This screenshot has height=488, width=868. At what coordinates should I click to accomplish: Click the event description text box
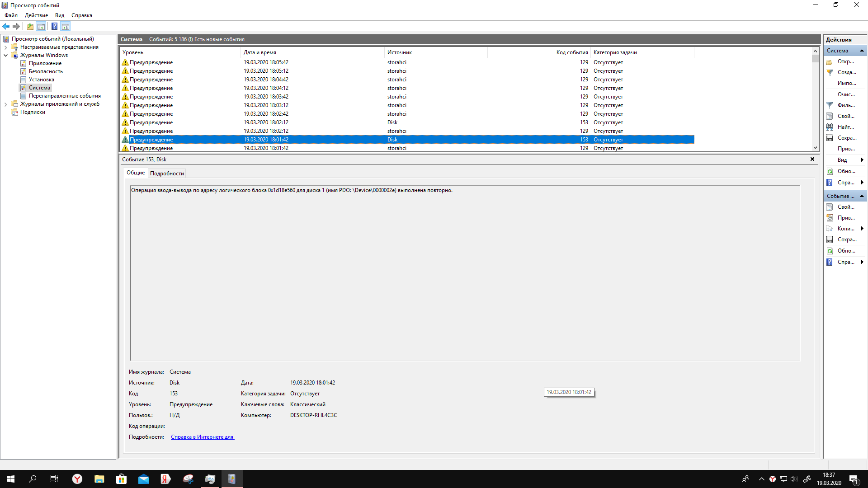click(x=465, y=273)
